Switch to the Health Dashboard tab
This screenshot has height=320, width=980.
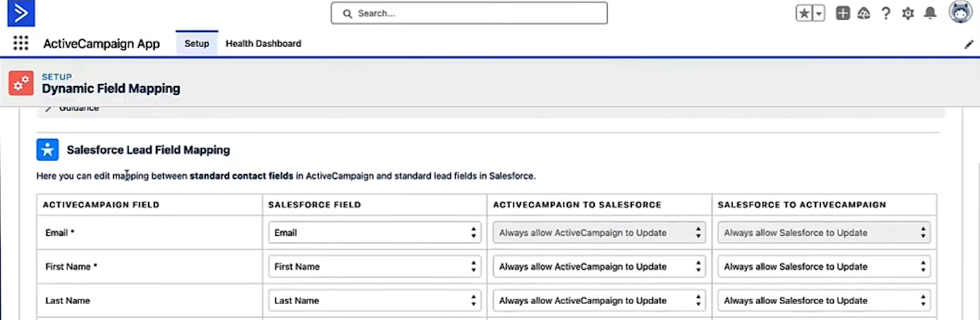pyautogui.click(x=263, y=43)
